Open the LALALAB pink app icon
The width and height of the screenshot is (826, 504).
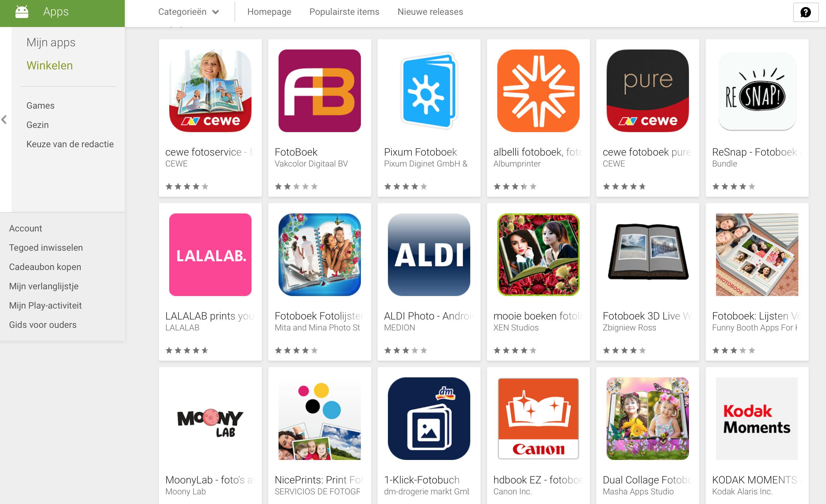210,255
